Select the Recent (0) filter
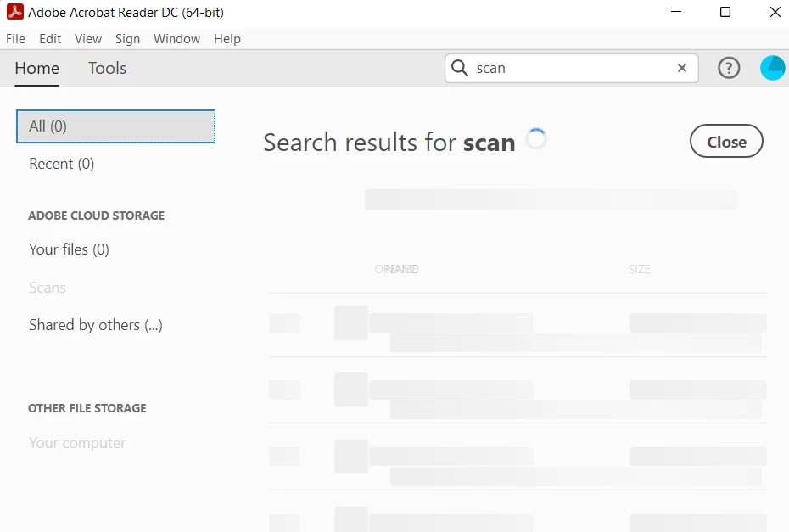This screenshot has height=532, width=789. [x=61, y=164]
